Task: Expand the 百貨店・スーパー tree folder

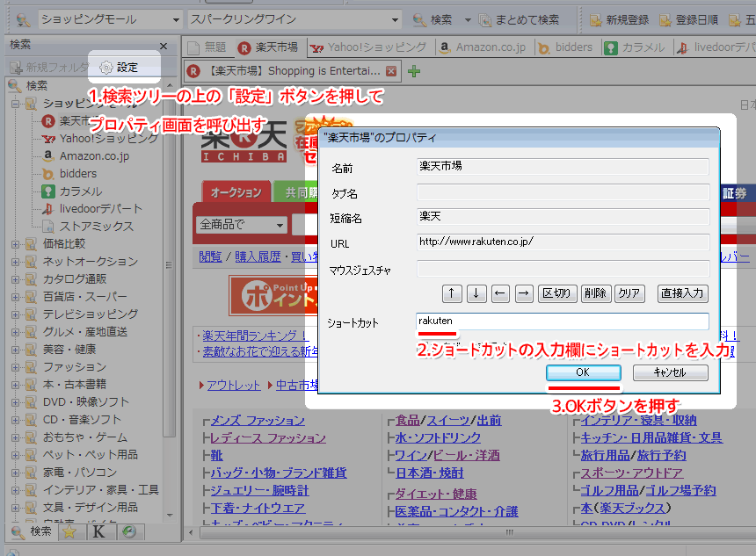Action: coord(16,297)
